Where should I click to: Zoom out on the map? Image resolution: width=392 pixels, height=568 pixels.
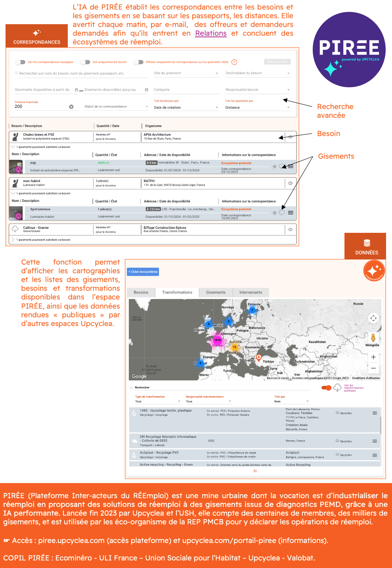point(373,368)
